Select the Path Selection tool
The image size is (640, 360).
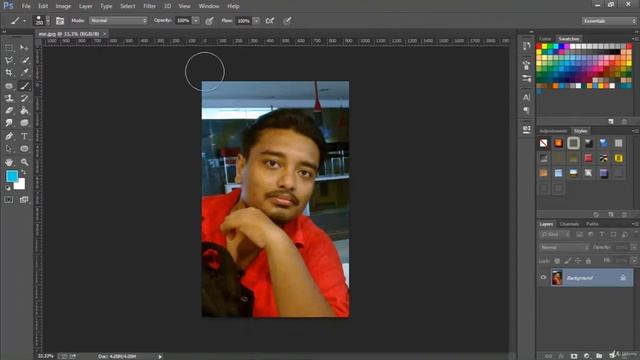(x=9, y=149)
